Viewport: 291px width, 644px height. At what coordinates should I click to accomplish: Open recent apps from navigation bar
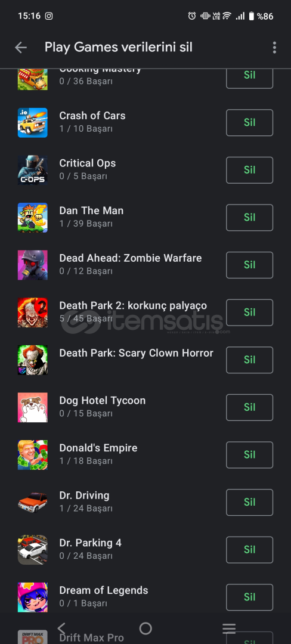click(x=229, y=628)
